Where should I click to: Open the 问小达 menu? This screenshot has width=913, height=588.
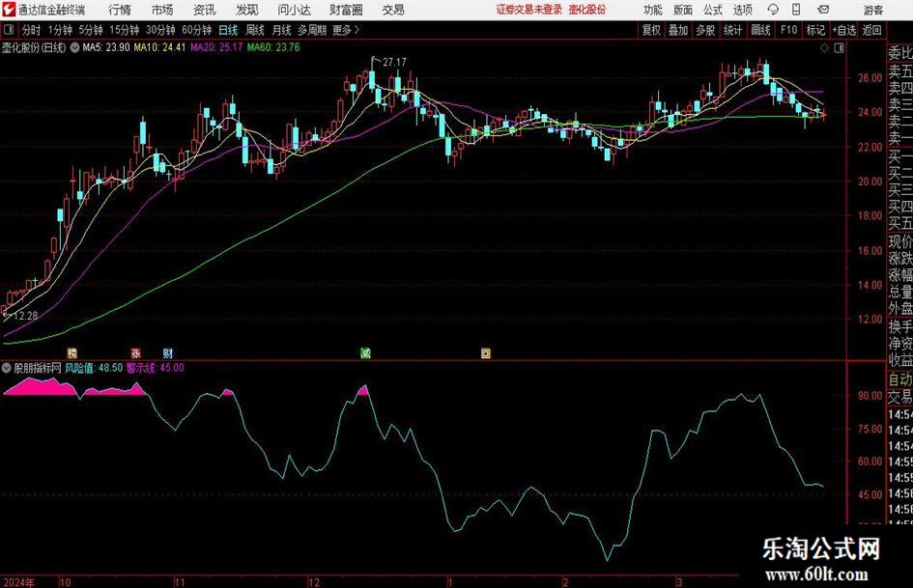pos(294,10)
